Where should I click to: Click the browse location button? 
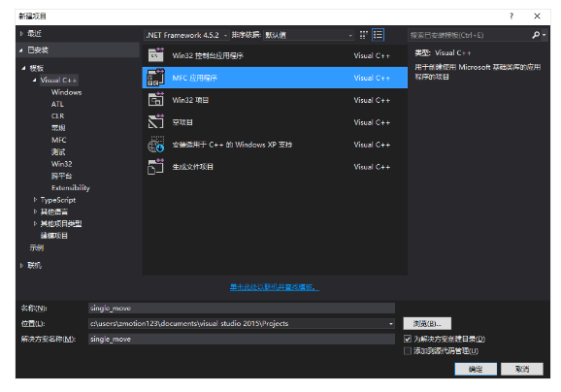pos(427,324)
